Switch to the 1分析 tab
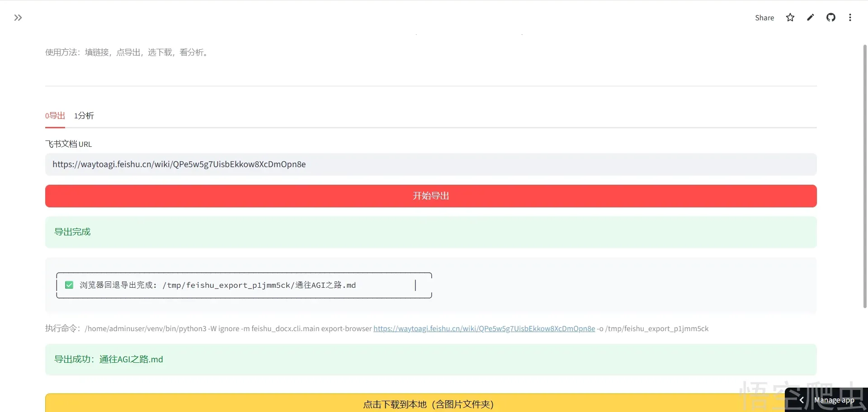 pyautogui.click(x=84, y=116)
